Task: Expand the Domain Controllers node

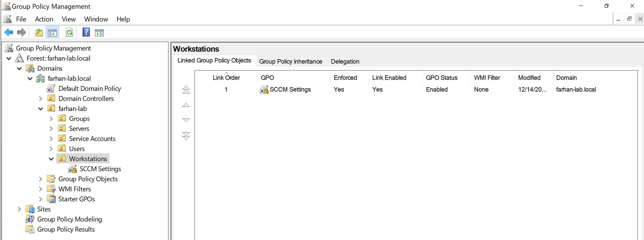Action: coord(41,99)
